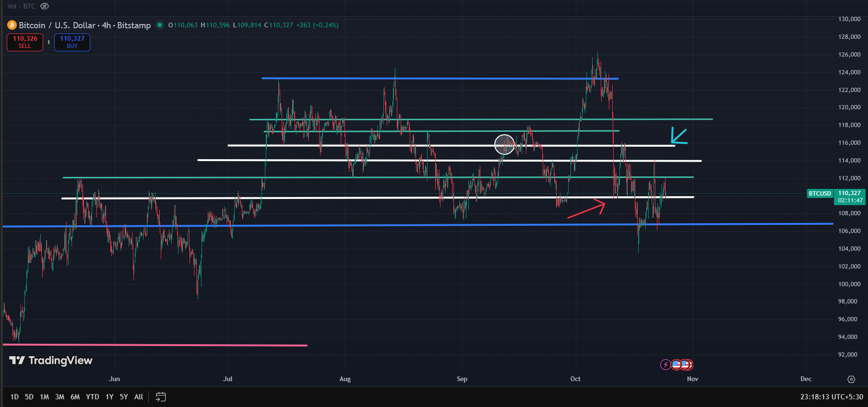Click the 110,326 SELL button
The width and height of the screenshot is (868, 407).
pyautogui.click(x=25, y=42)
